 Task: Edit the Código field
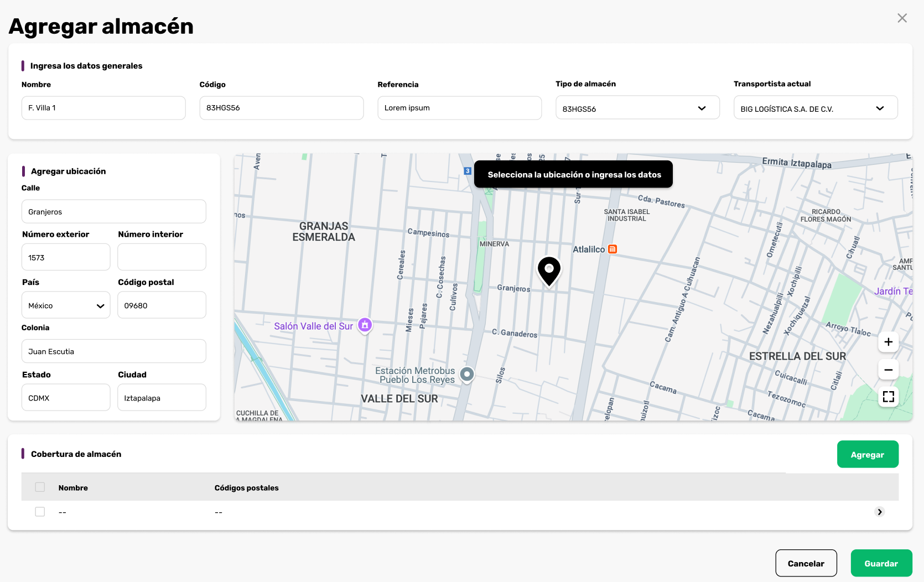pyautogui.click(x=282, y=108)
